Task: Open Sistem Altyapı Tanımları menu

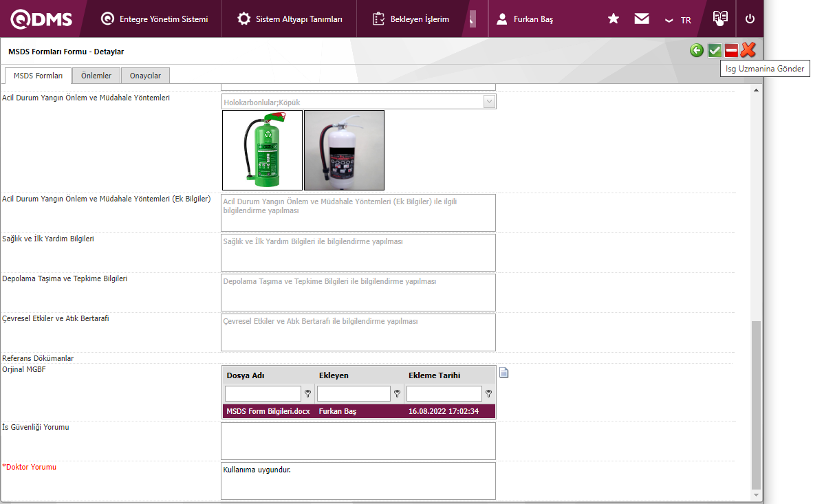Action: [x=290, y=19]
